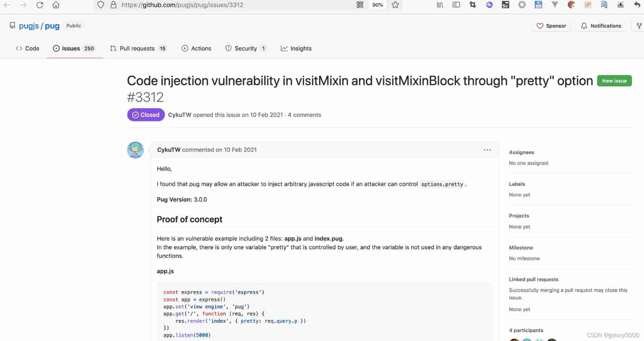The width and height of the screenshot is (644, 341).
Task: Open the Pull requests tab
Action: click(138, 48)
